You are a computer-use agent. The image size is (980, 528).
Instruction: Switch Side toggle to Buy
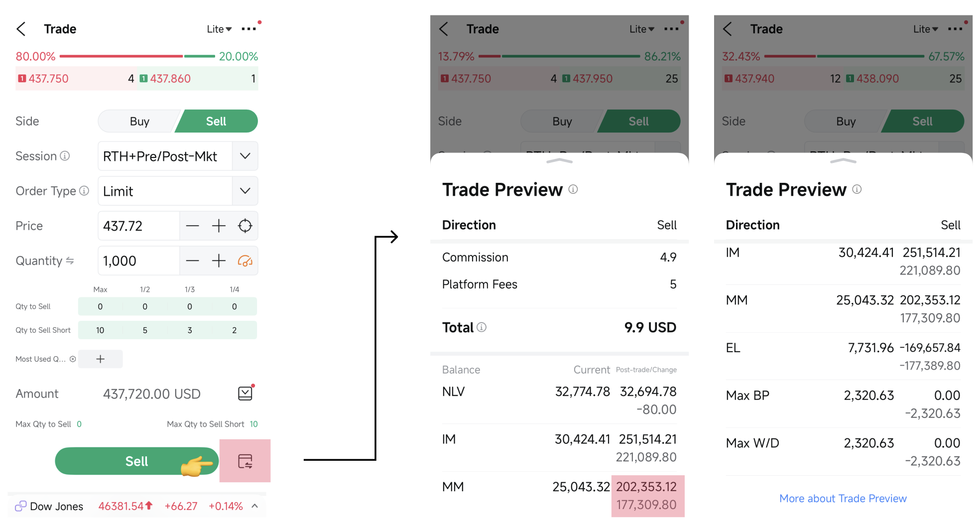[139, 122]
